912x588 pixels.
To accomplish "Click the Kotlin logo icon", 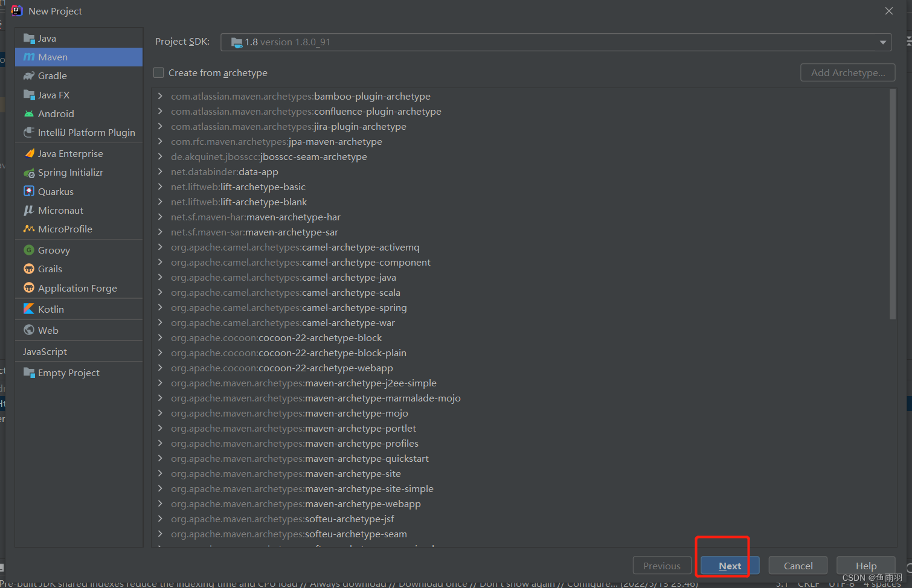I will pyautogui.click(x=29, y=308).
